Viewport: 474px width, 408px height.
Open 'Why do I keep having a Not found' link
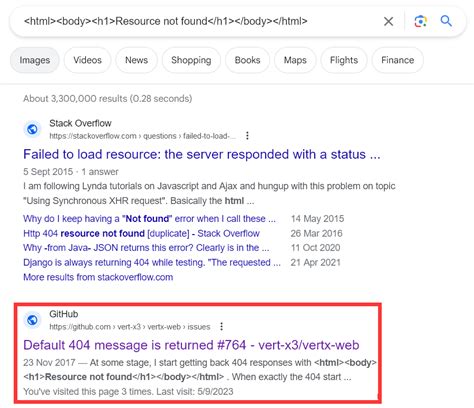coord(149,219)
